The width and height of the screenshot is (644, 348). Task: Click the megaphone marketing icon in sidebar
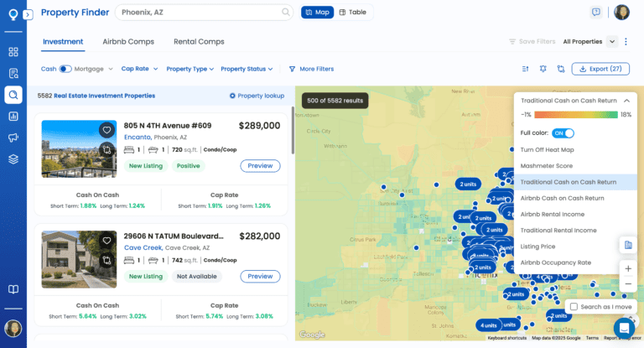coord(13,138)
